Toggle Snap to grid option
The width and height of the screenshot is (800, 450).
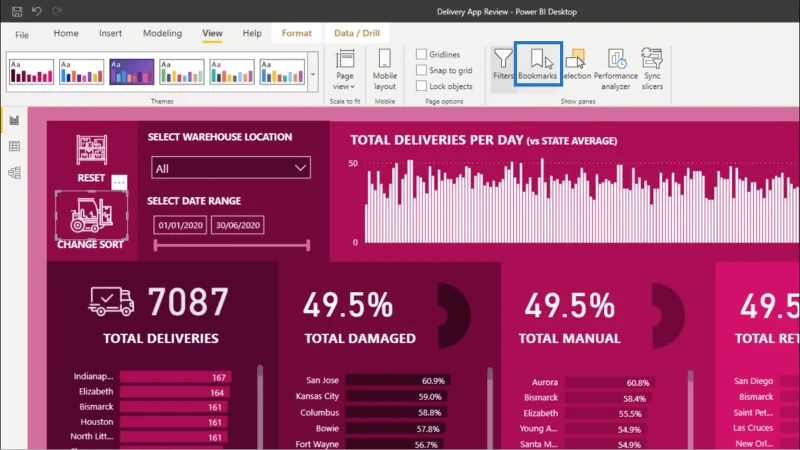421,70
